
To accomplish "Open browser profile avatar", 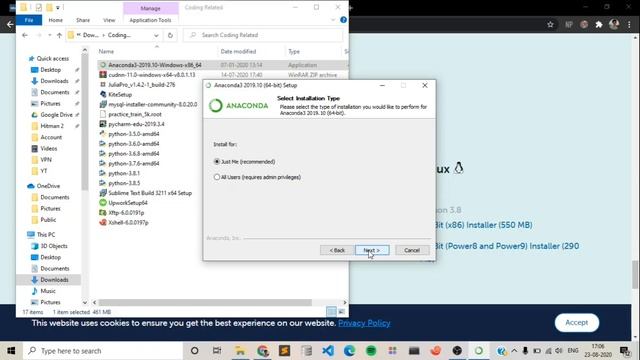I will click(614, 24).
